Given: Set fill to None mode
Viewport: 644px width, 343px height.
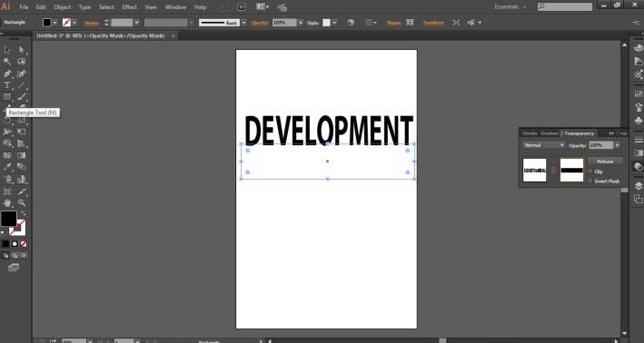Looking at the screenshot, I should pos(24,244).
